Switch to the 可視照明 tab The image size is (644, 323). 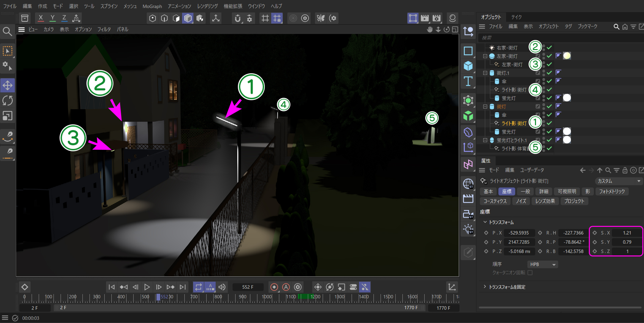pyautogui.click(x=567, y=191)
